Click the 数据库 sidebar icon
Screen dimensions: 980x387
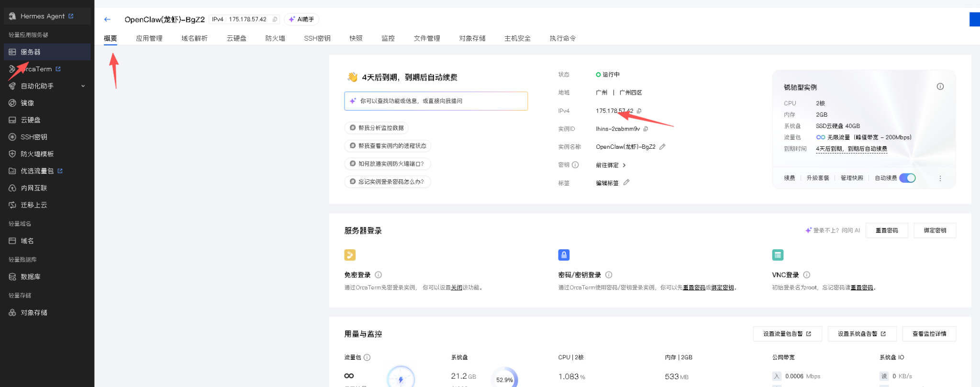(x=12, y=277)
